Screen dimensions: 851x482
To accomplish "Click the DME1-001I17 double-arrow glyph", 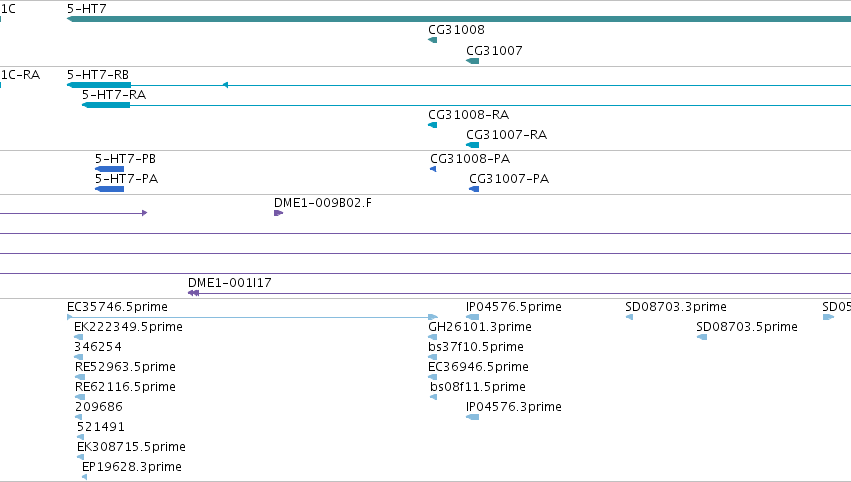I will (x=193, y=294).
